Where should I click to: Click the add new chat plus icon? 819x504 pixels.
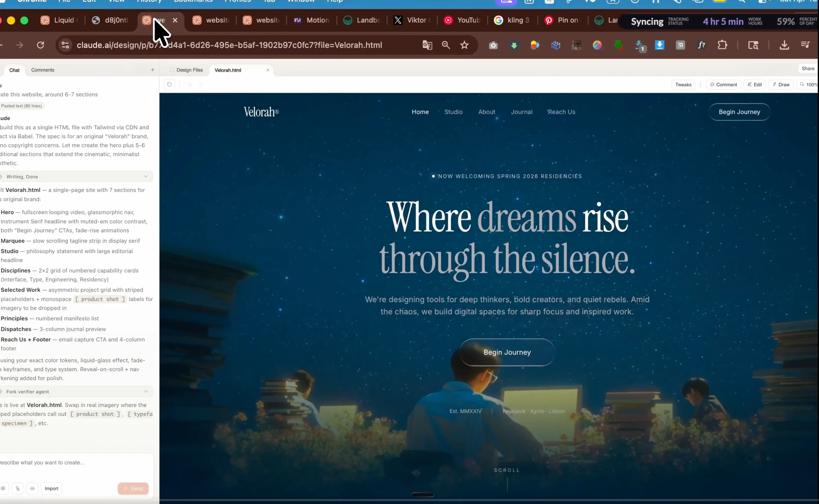[152, 70]
